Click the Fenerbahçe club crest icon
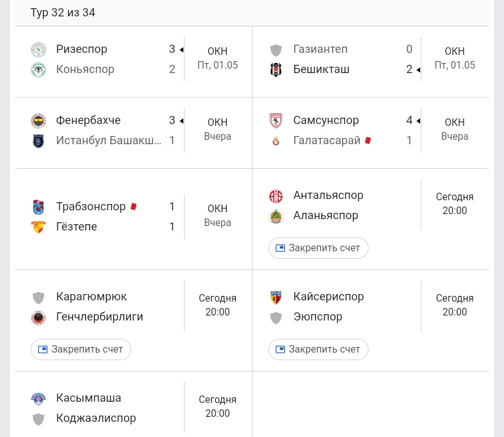 [x=38, y=121]
